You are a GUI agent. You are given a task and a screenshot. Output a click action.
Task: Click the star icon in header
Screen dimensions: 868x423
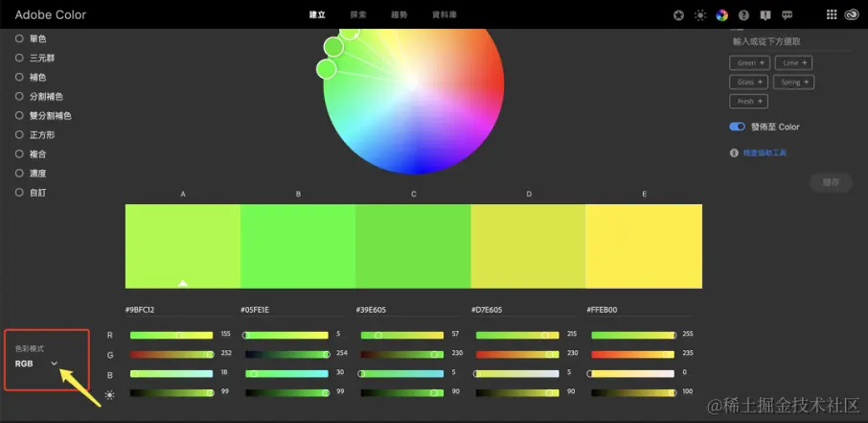[678, 15]
